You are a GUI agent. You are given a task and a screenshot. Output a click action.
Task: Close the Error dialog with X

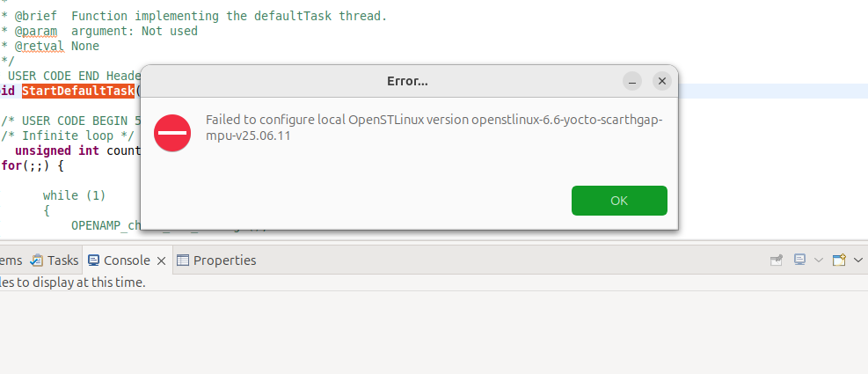pyautogui.click(x=662, y=81)
